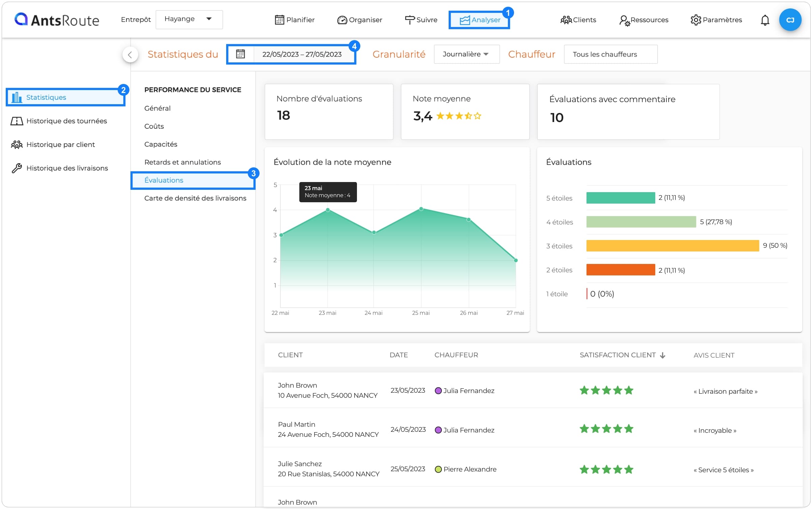Click the « Service 5 étoiles » review

coord(723,470)
